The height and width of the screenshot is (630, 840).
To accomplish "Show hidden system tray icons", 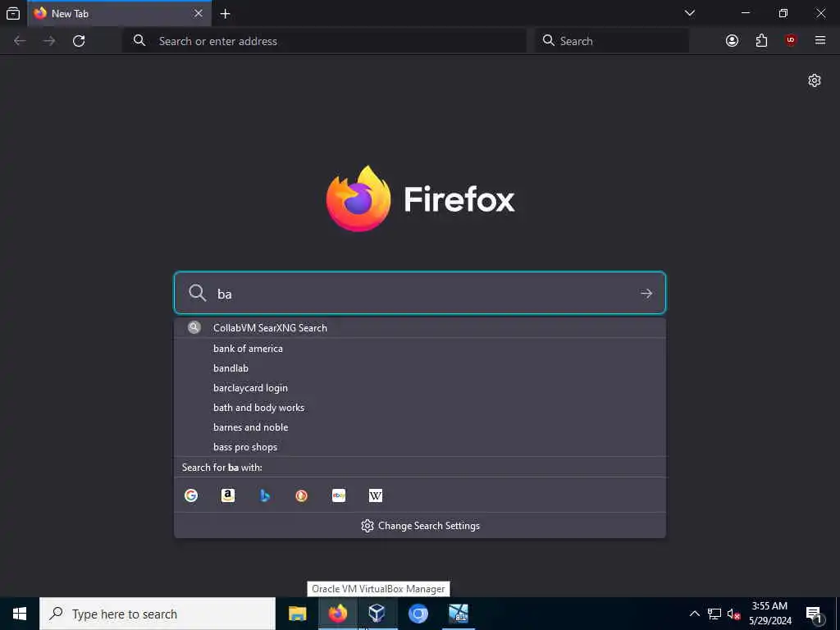I will [694, 614].
